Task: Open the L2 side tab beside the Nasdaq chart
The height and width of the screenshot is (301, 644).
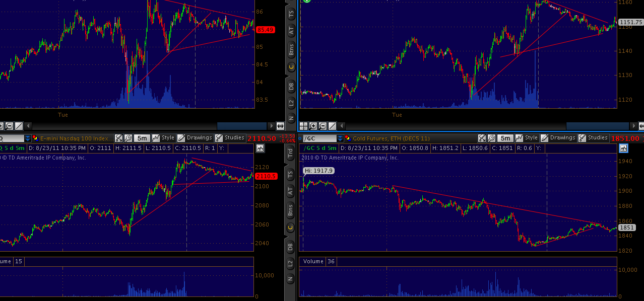Action: pyautogui.click(x=291, y=263)
